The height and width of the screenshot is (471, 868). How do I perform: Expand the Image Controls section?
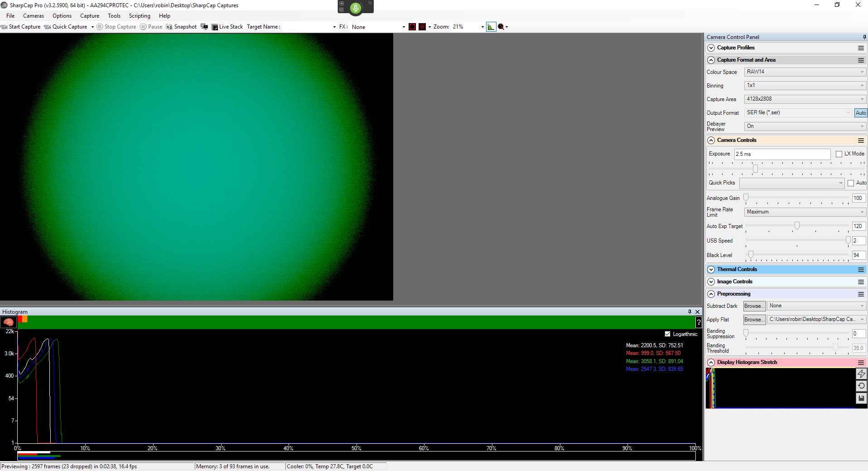711,282
